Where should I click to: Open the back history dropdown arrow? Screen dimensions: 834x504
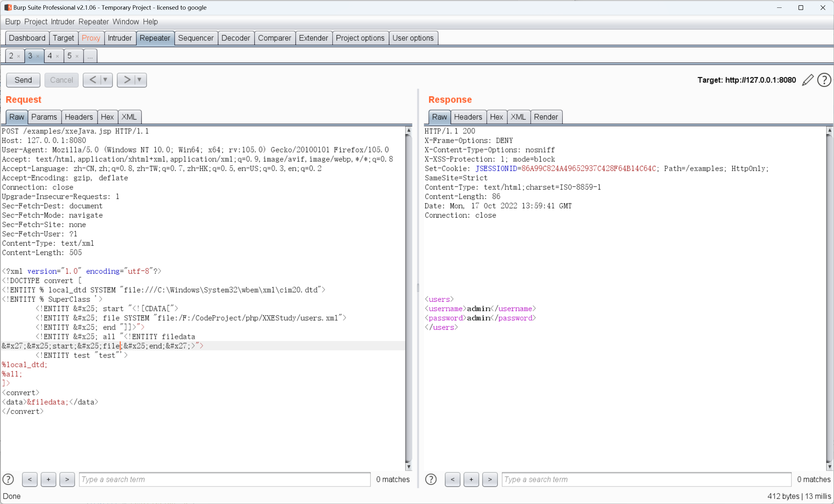click(106, 80)
